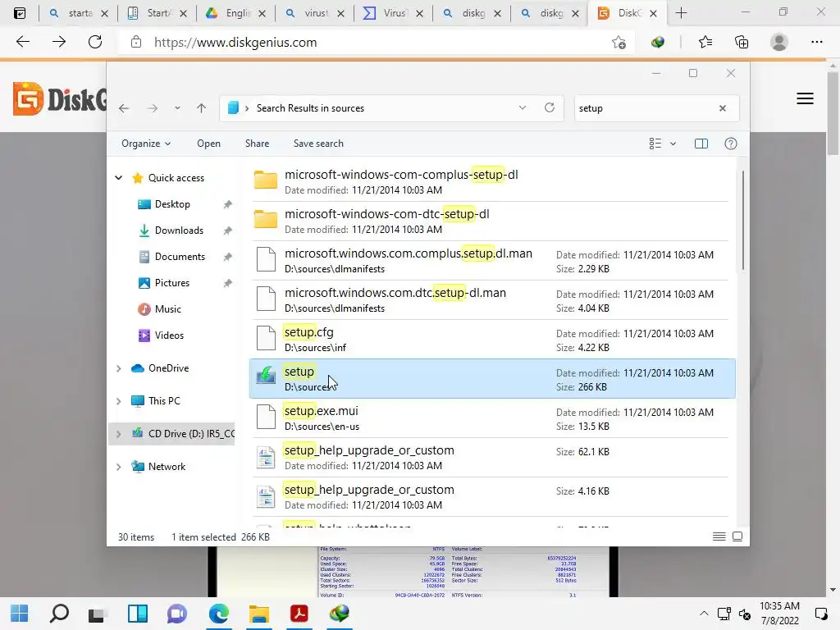Switch to the English Drive browser tab
Image resolution: width=840 pixels, height=630 pixels.
236,13
